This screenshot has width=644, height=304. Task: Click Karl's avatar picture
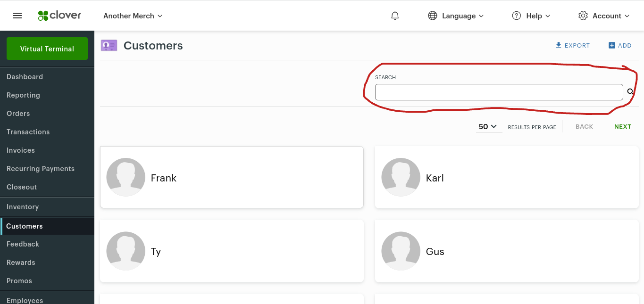[x=401, y=177]
